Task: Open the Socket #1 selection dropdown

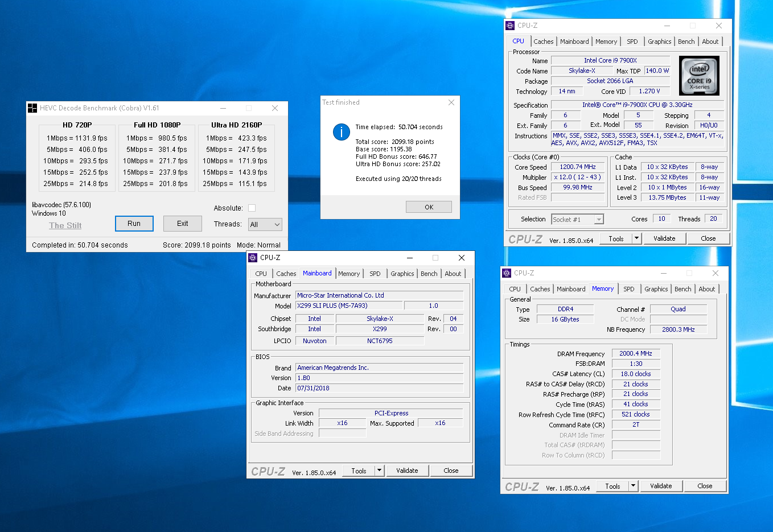Action: tap(577, 219)
